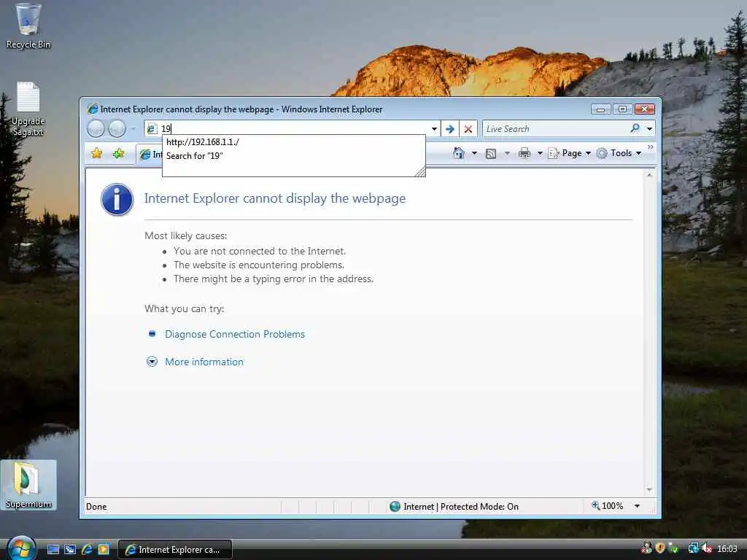Show more toolbar commands chevron
Screen dimensions: 747x560
650,147
